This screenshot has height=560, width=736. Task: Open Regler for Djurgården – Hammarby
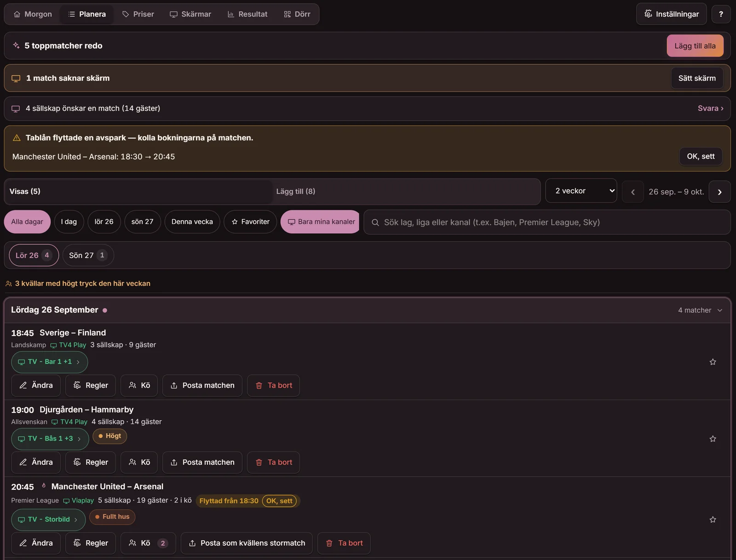tap(91, 462)
